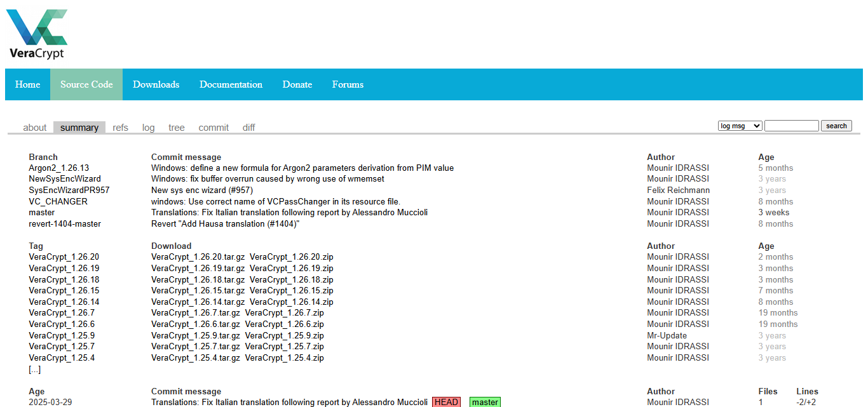Open the VeraCrypt_1.26.7 tag

pos(62,312)
